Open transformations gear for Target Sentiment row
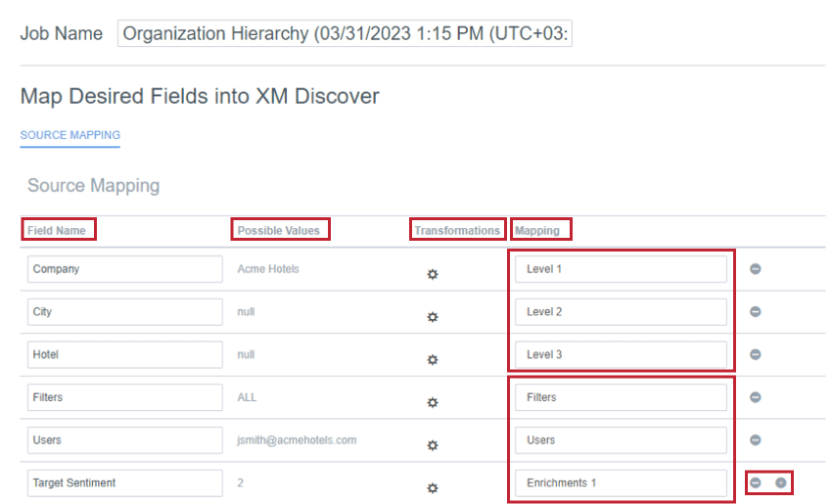This screenshot has height=504, width=832. click(x=433, y=488)
